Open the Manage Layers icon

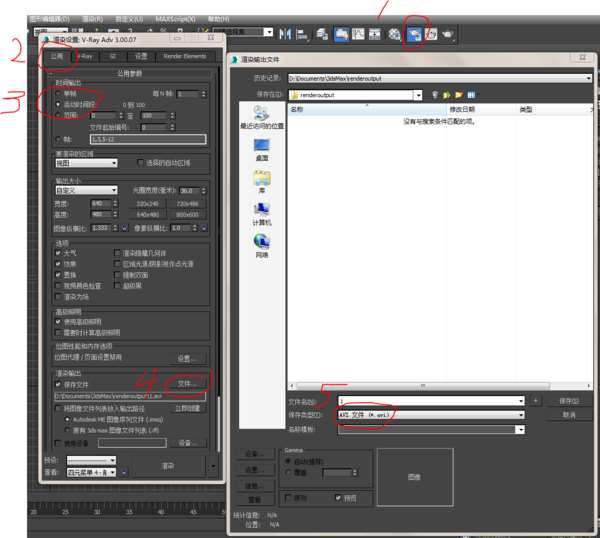pyautogui.click(x=322, y=34)
